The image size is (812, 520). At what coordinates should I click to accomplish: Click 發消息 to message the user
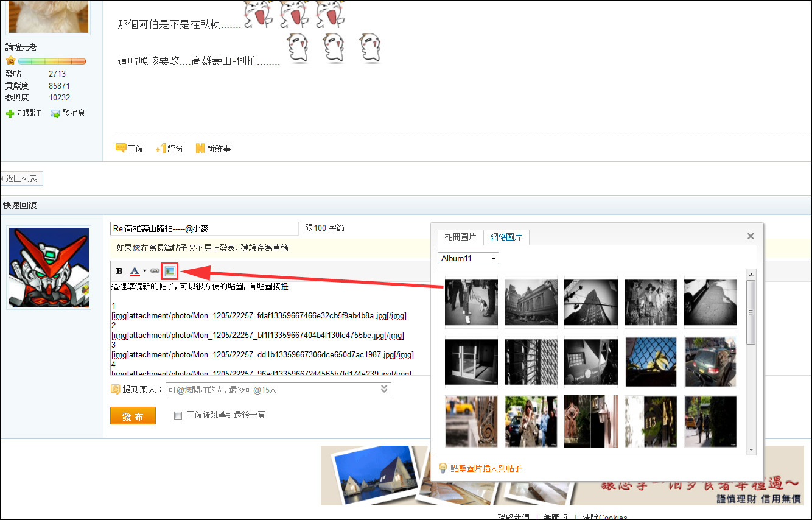(68, 113)
